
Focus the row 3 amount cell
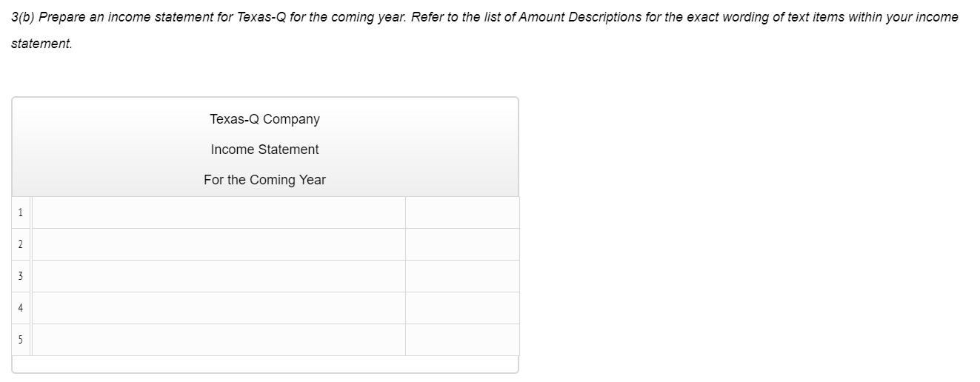point(462,276)
